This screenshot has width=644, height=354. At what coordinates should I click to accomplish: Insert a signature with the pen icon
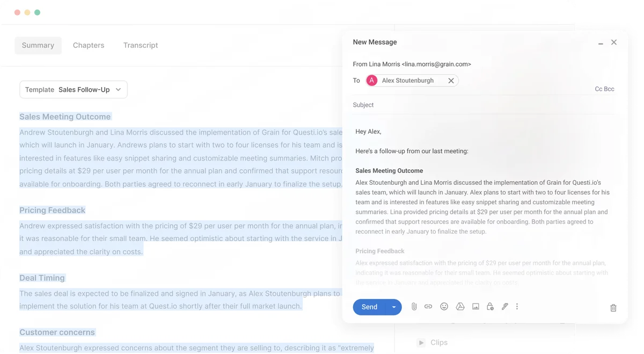(x=504, y=306)
